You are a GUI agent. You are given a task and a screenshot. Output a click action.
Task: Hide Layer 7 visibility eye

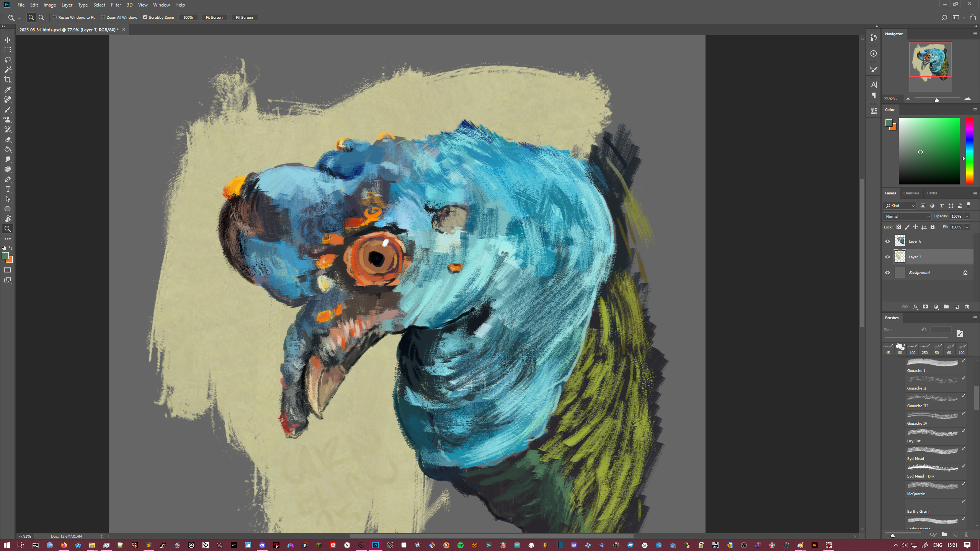(x=887, y=257)
